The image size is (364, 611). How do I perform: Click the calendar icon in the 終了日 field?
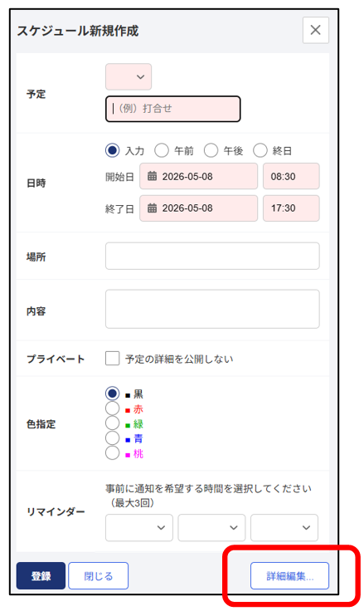coord(152,208)
